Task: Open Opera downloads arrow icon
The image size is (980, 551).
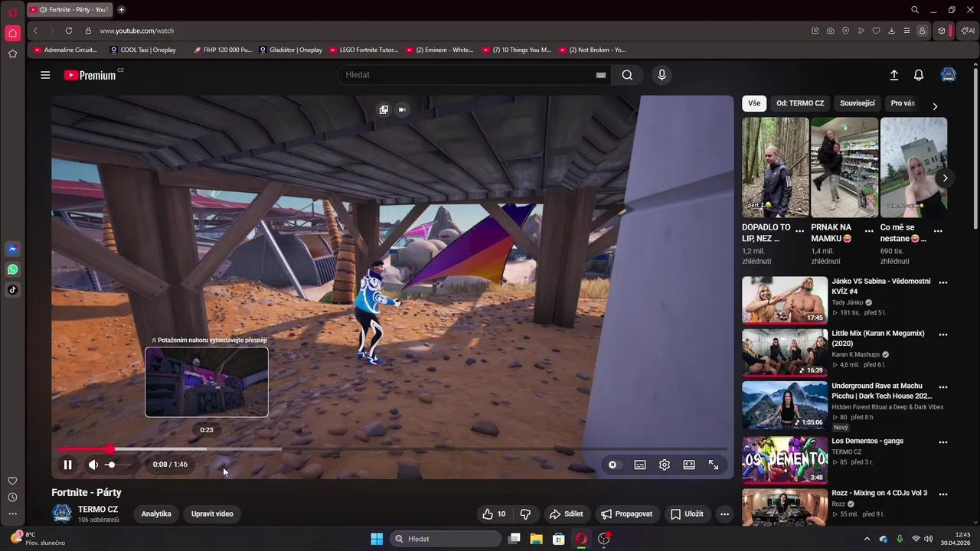Action: click(x=892, y=31)
